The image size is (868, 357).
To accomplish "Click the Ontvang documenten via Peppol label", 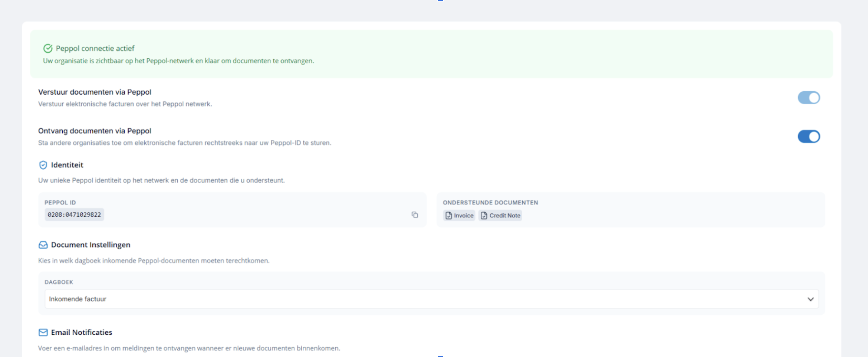I will pos(95,131).
